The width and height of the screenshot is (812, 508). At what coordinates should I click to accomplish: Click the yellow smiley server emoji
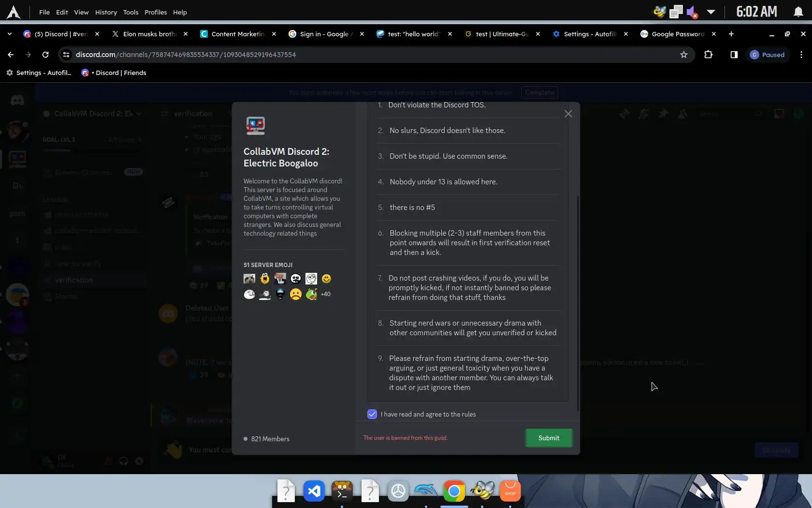pos(327,279)
